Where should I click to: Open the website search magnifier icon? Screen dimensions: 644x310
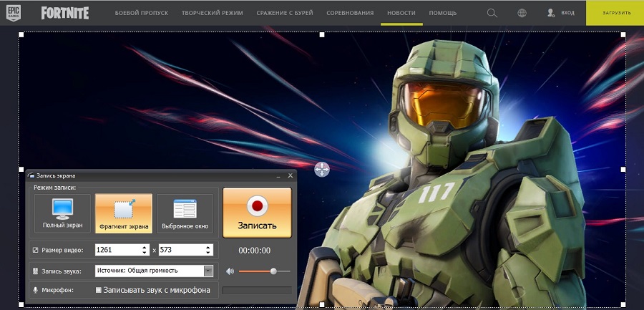point(492,13)
